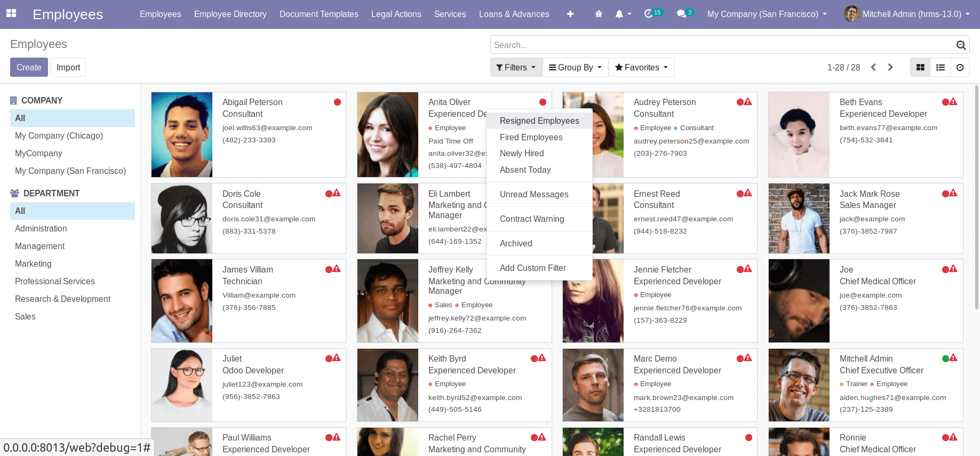The height and width of the screenshot is (456, 980).
Task: Open activities clock icon with badge 15
Action: tap(653, 13)
